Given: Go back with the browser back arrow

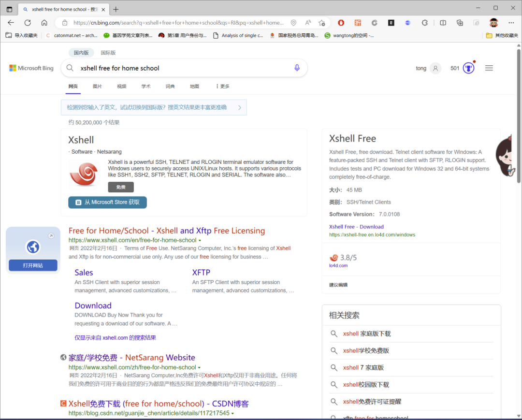Looking at the screenshot, I should tap(11, 23).
